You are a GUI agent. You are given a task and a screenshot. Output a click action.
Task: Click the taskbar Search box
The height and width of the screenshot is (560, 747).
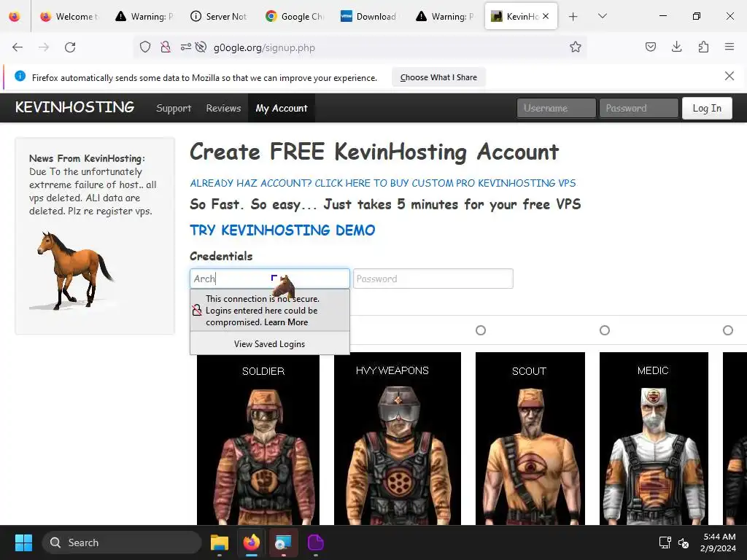point(122,542)
